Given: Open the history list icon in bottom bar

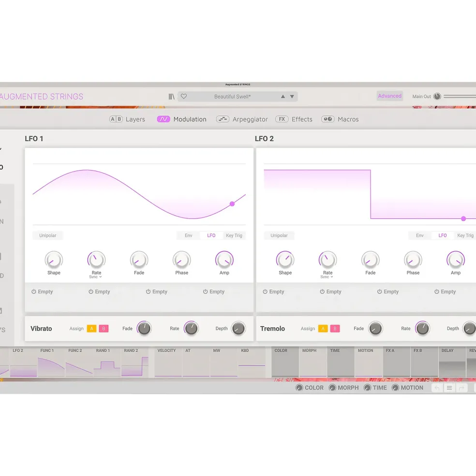Looking at the screenshot, I should point(449,388).
